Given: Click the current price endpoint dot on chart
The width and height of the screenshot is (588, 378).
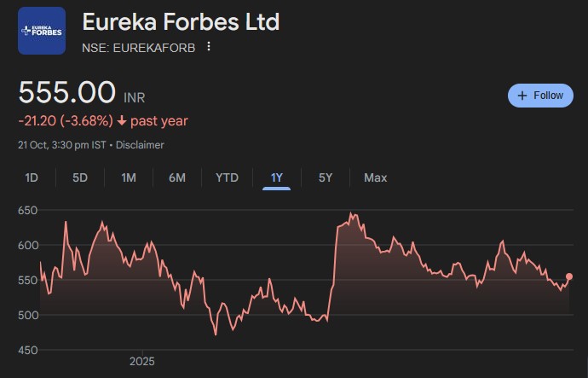Looking at the screenshot, I should 569,276.
